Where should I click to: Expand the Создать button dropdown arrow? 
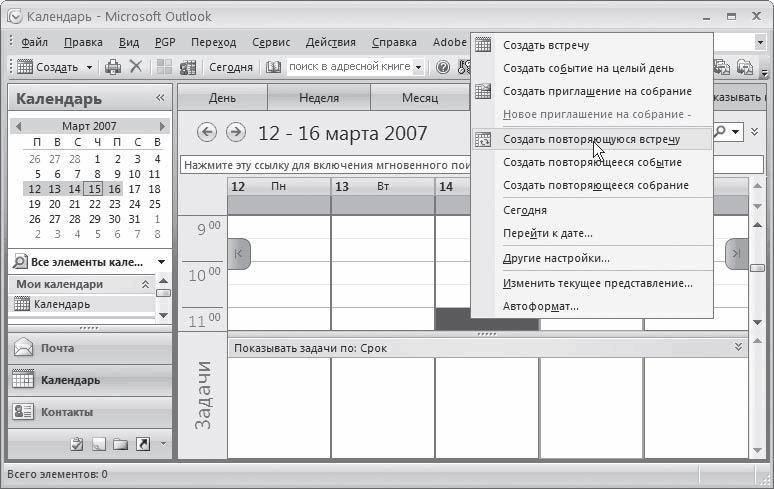[89, 67]
